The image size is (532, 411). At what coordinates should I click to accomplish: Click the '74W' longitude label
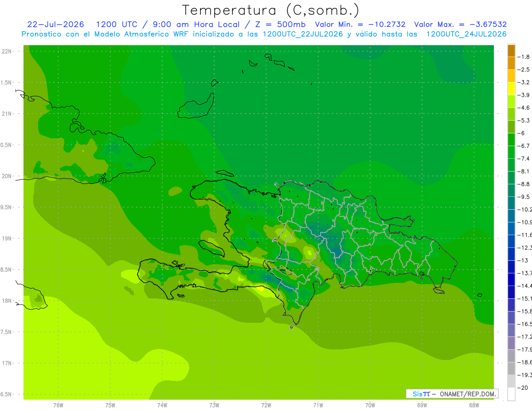[x=162, y=405]
